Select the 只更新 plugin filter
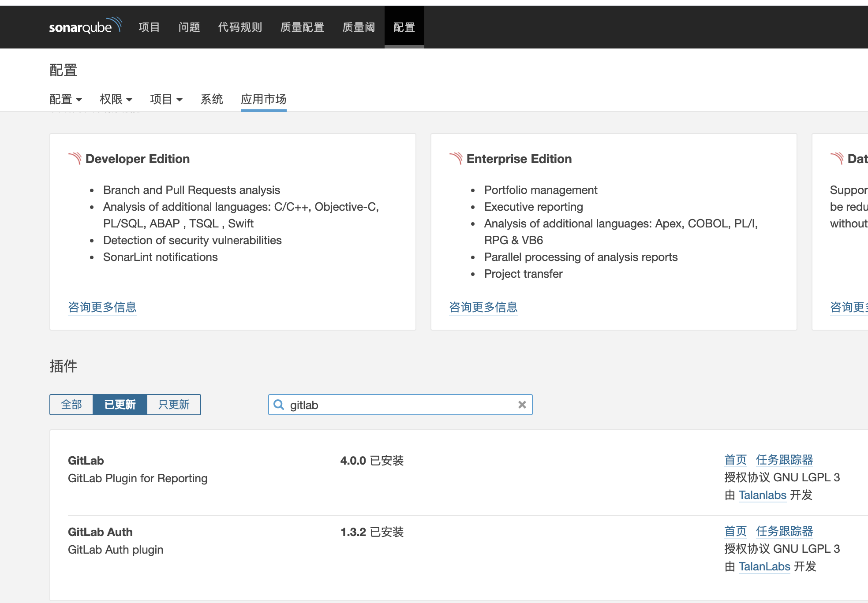The width and height of the screenshot is (868, 603). point(174,405)
